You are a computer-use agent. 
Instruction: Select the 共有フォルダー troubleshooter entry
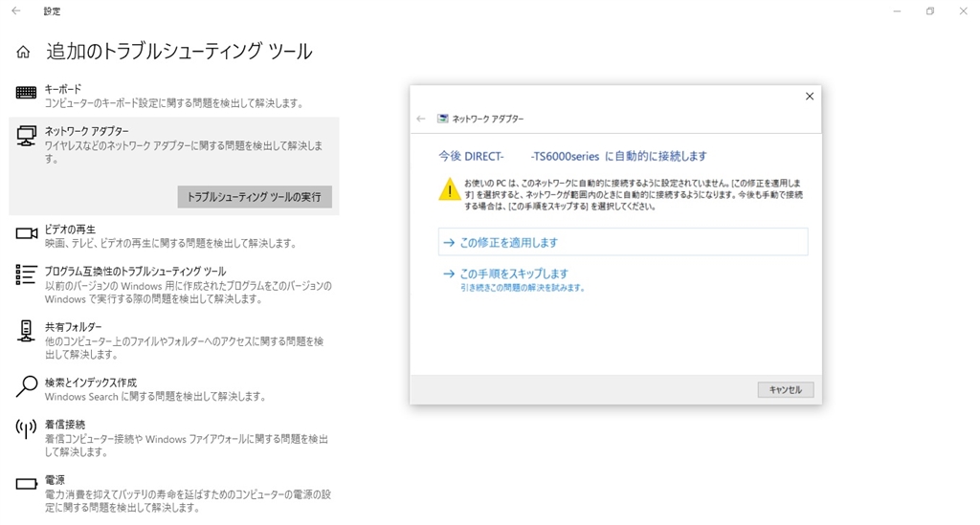[x=174, y=340]
